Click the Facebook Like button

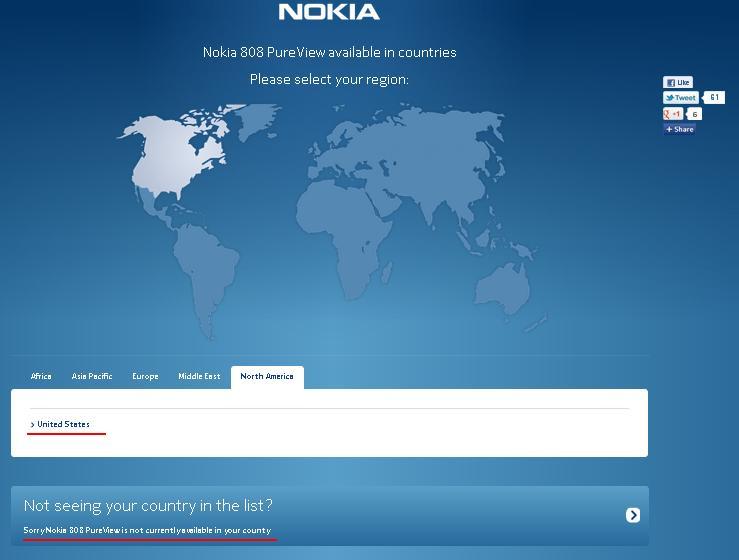678,82
